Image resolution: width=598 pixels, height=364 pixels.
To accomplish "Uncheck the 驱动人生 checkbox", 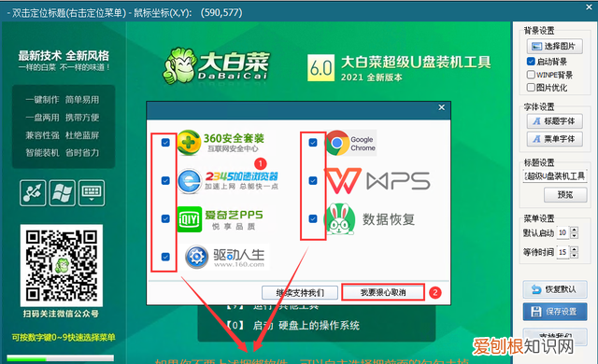I will (x=165, y=257).
